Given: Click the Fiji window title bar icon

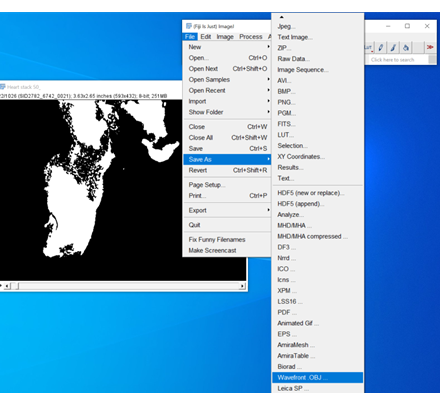Looking at the screenshot, I should pos(189,26).
